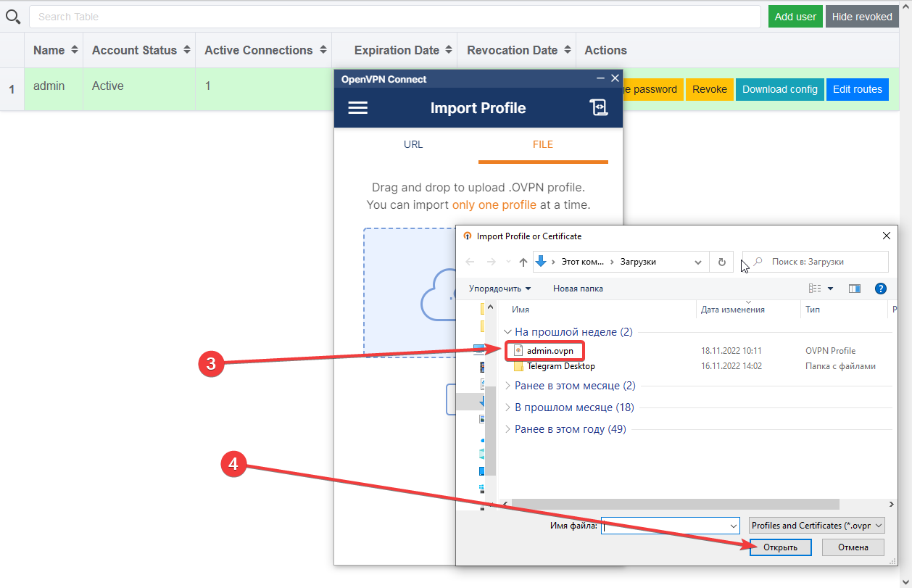Refresh the Загрузки folder listing

point(721,262)
